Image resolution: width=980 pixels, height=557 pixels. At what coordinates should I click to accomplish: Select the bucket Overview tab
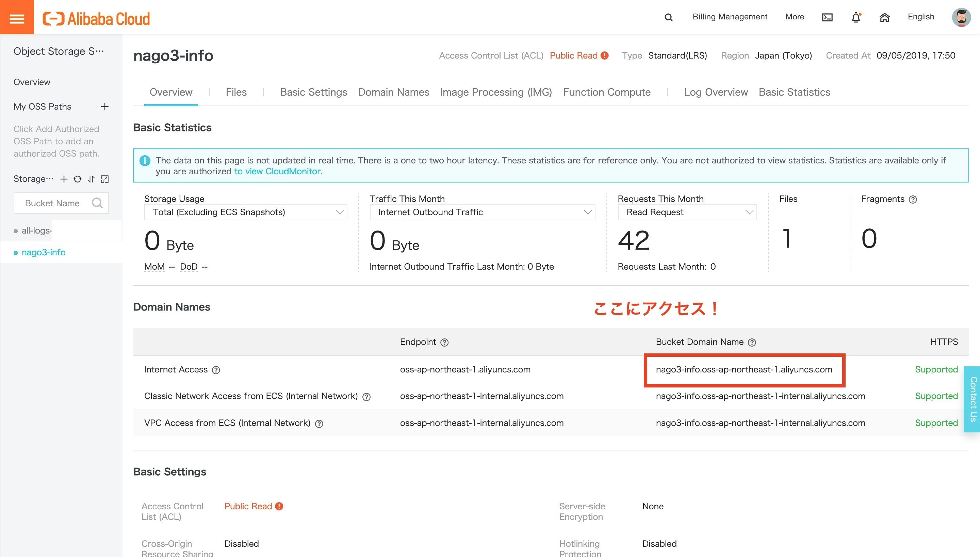171,92
